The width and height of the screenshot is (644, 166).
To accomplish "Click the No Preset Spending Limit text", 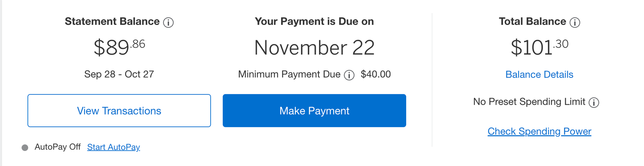I will pos(529,101).
